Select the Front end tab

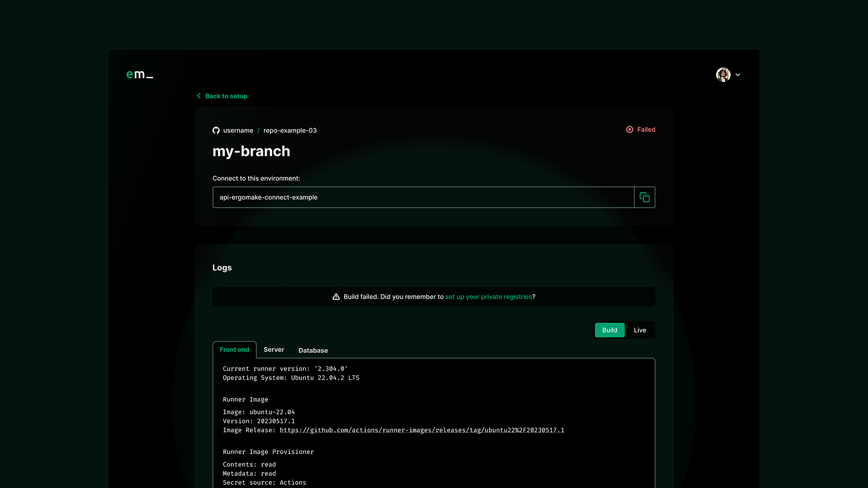[234, 350]
